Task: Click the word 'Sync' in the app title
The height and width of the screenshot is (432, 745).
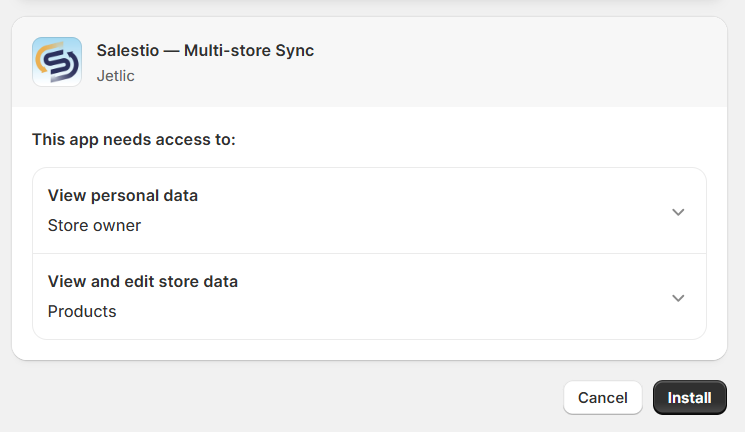Action: click(x=295, y=50)
